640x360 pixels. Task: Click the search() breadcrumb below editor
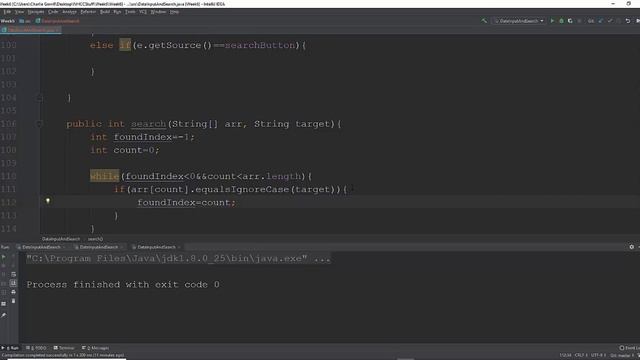coord(96,239)
